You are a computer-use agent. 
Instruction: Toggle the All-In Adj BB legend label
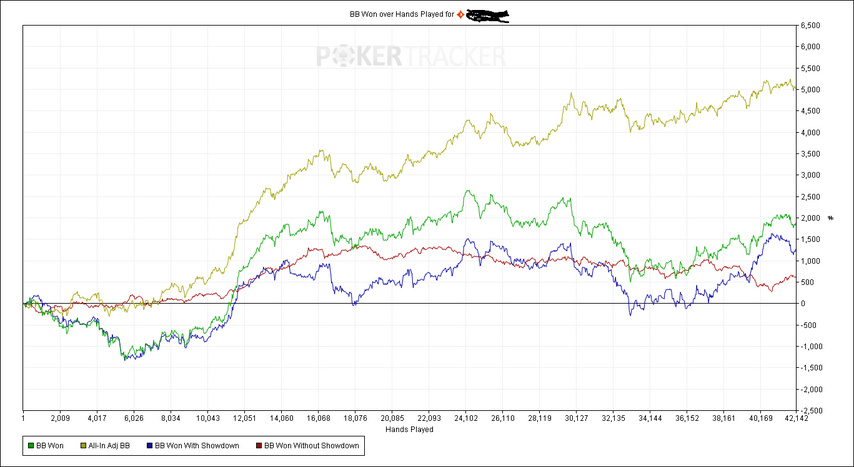tap(108, 445)
